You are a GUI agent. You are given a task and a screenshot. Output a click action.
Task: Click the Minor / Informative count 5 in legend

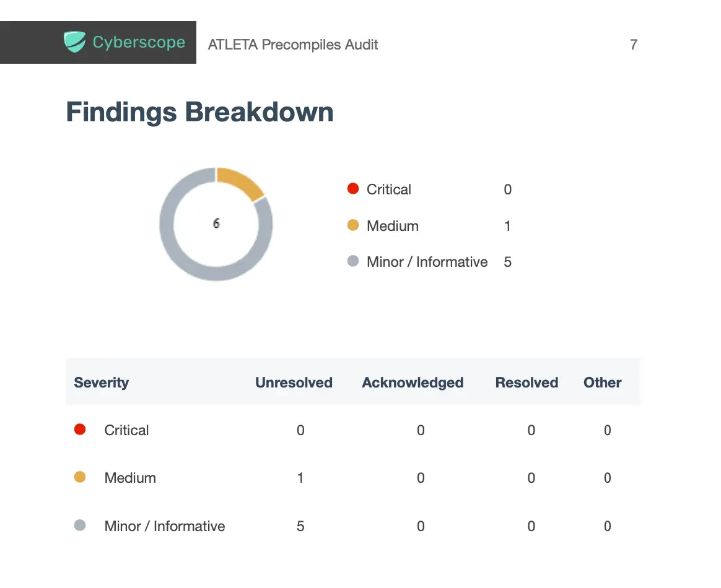[508, 262]
